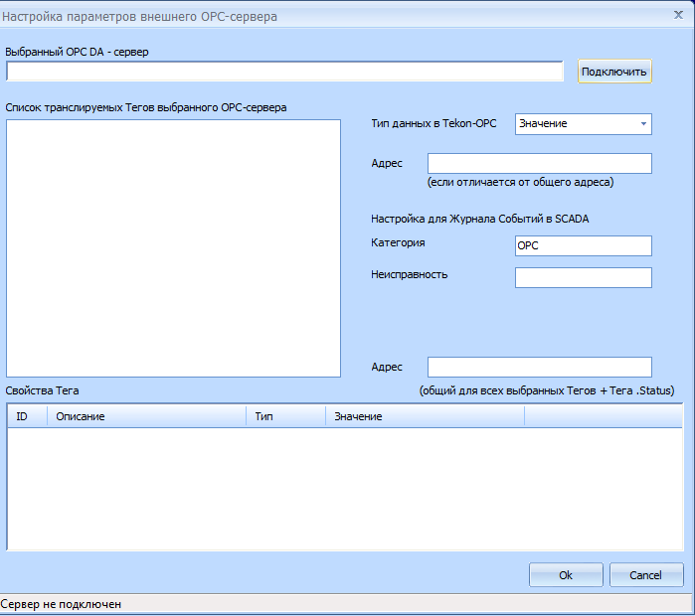Viewport: 695px width, 616px height.
Task: Click inside the translated tags list box
Action: (174, 248)
